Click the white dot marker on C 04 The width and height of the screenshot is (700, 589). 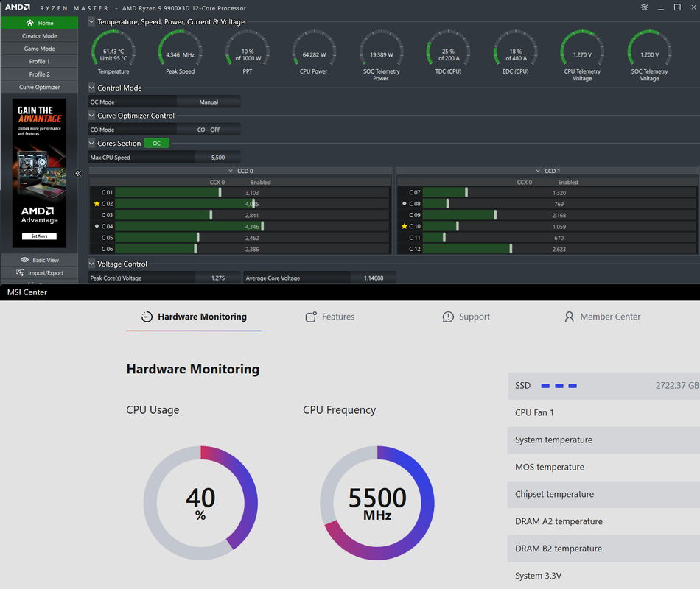(x=97, y=226)
